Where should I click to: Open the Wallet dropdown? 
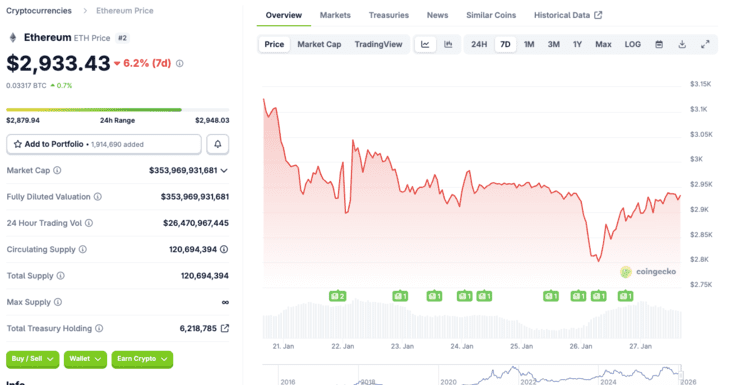(x=85, y=359)
